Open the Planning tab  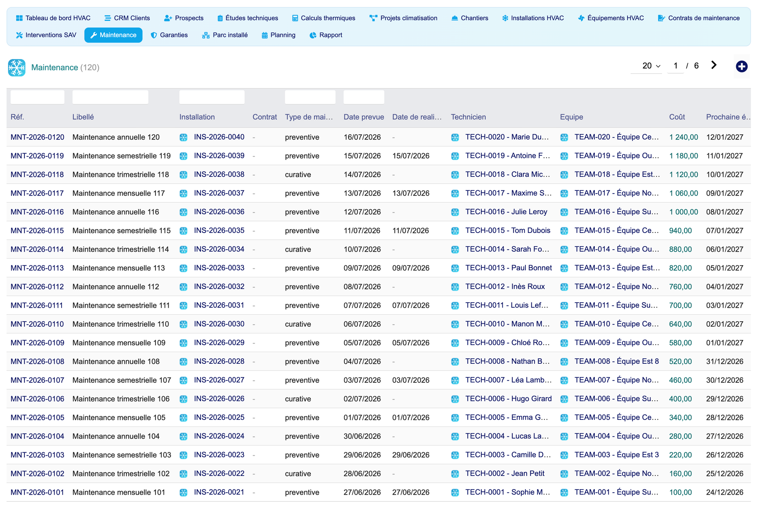(x=279, y=35)
